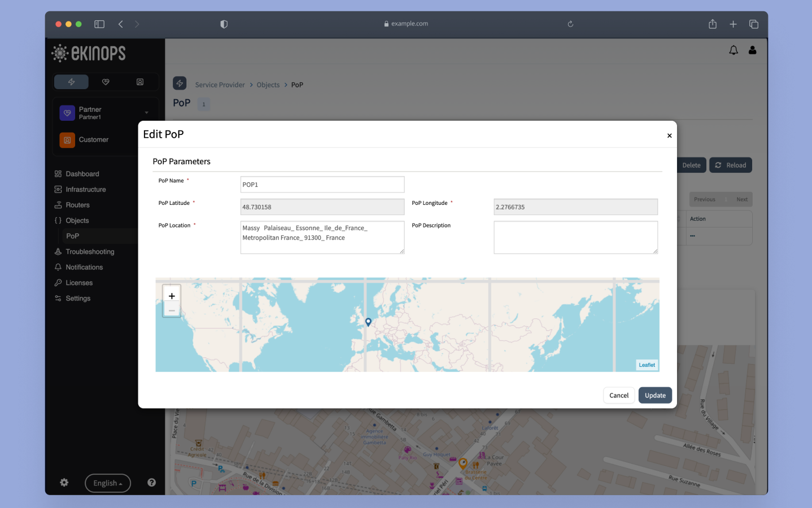812x508 pixels.
Task: Open the Partner heart icon tab
Action: [106, 81]
